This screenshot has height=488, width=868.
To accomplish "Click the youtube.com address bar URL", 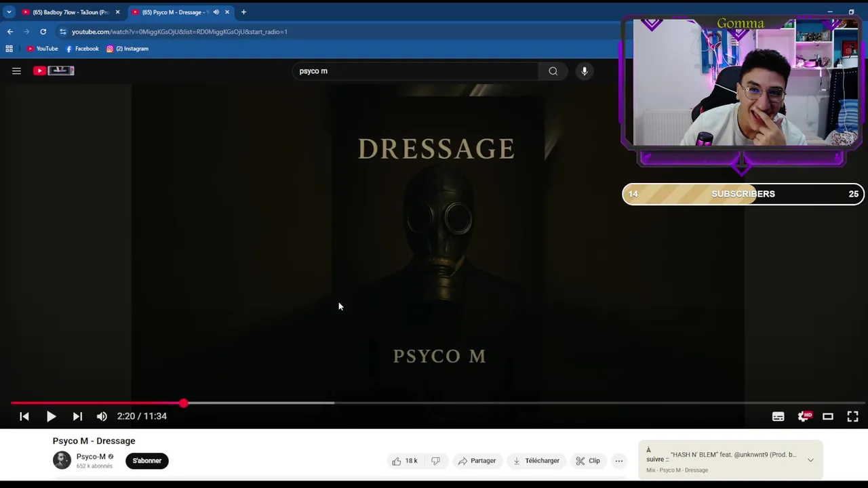I will 180,32.
